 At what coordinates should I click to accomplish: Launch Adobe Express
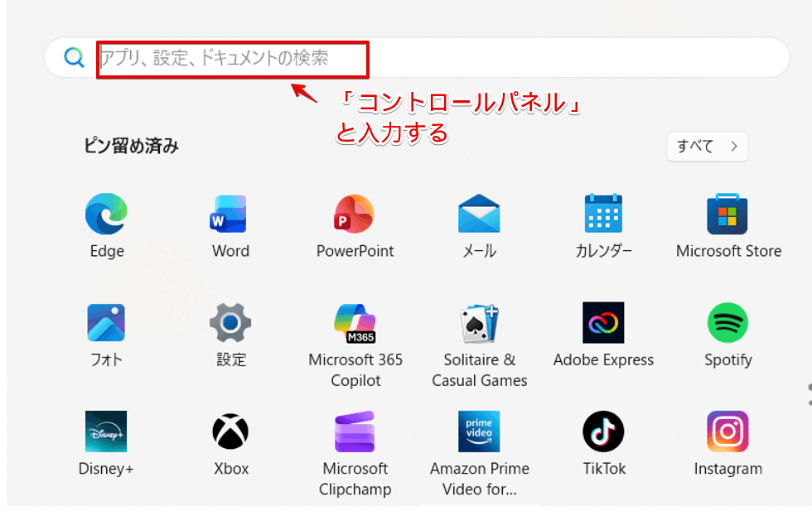[x=603, y=323]
